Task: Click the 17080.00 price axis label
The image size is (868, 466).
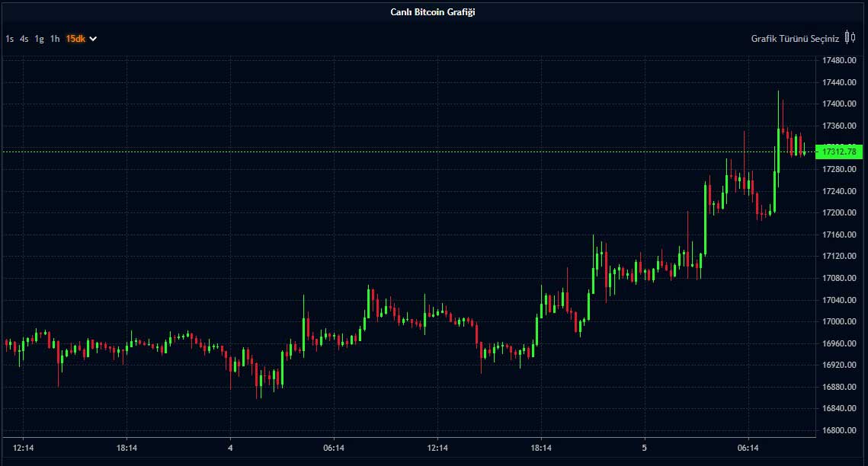Action: coord(839,278)
